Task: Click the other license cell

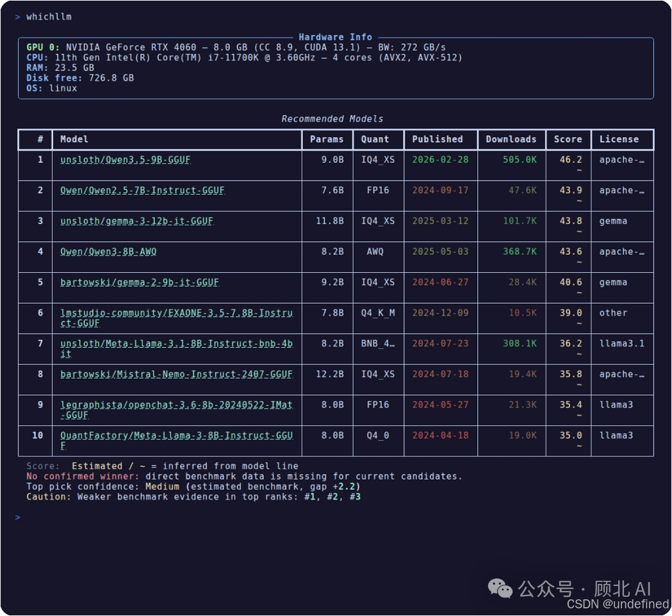Action: (x=613, y=312)
